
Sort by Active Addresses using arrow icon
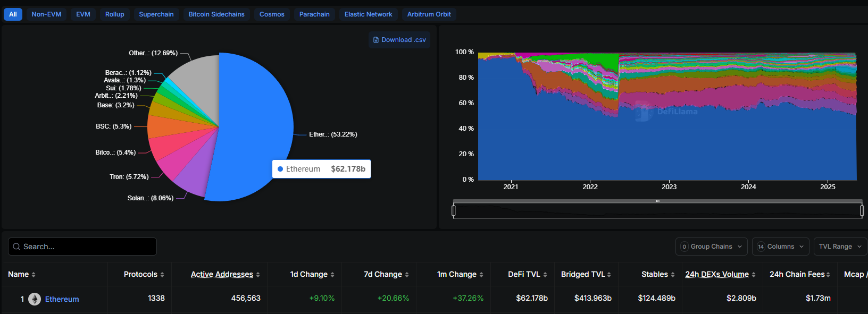tap(258, 275)
